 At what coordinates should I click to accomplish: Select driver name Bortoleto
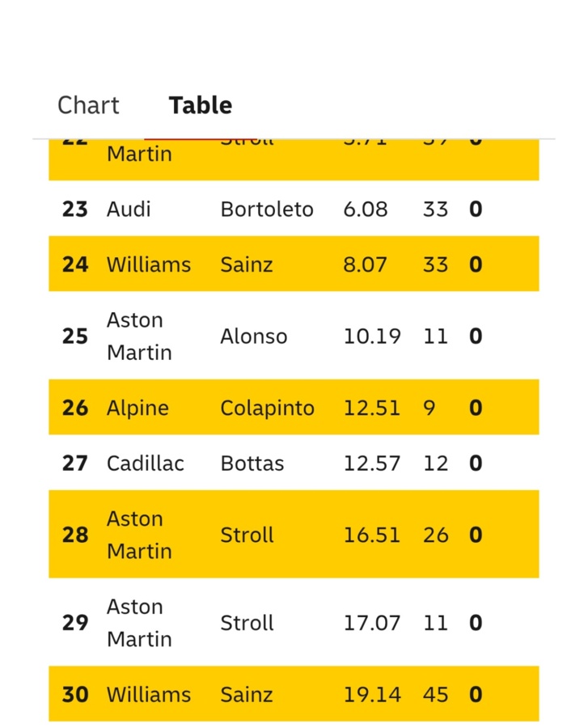point(267,210)
